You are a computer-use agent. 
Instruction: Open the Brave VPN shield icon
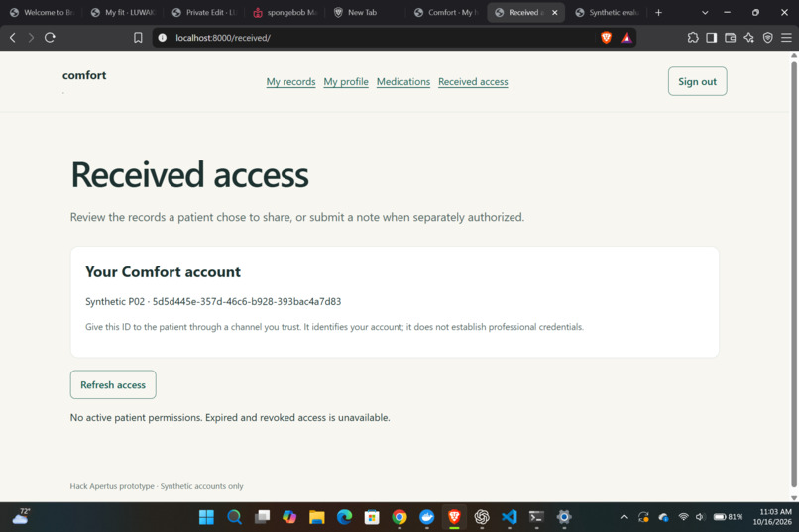click(x=768, y=38)
